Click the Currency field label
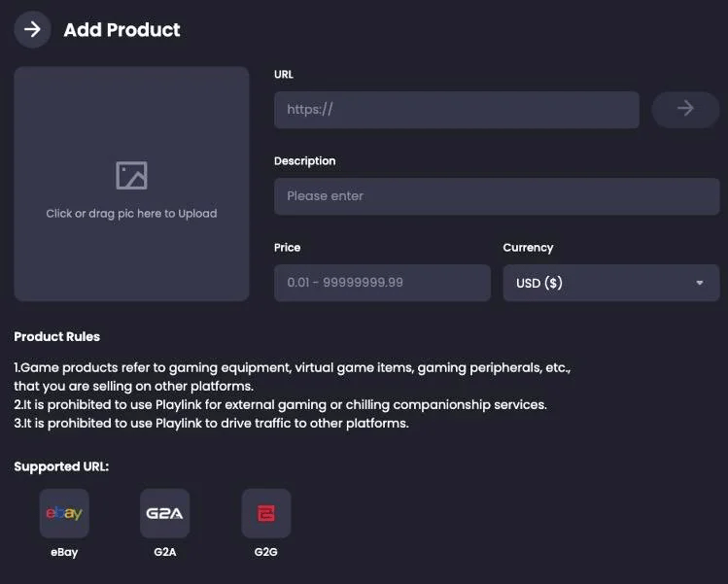Image resolution: width=728 pixels, height=584 pixels. click(x=528, y=248)
